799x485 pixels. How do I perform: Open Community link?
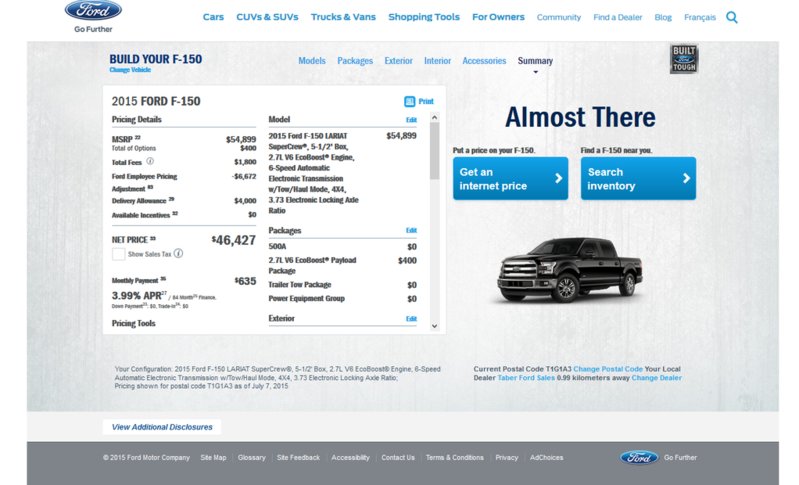[558, 17]
